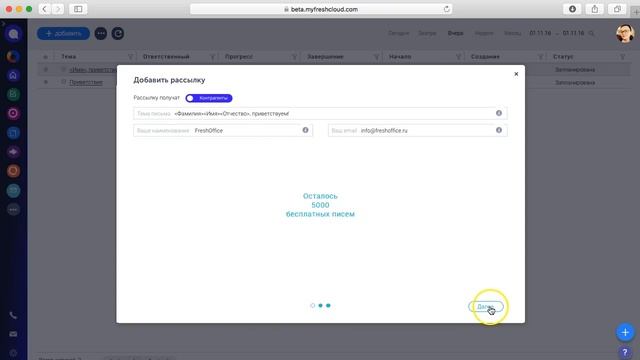The height and width of the screenshot is (360, 640).
Task: Click the blue plus floating button
Action: (625, 332)
